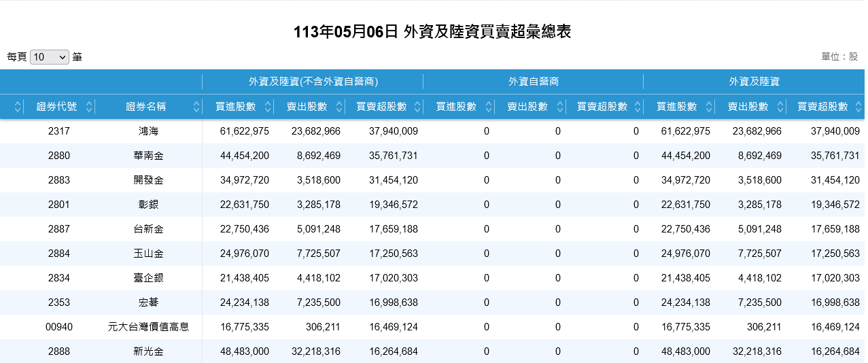Select stock name 開發金
The image size is (868, 363).
(148, 180)
